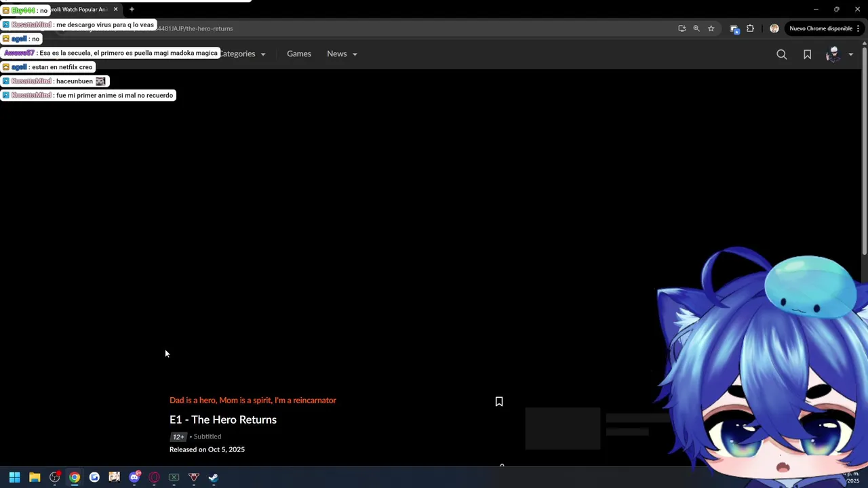Bookmark this page with the star icon
This screenshot has width=868, height=488.
[x=711, y=28]
